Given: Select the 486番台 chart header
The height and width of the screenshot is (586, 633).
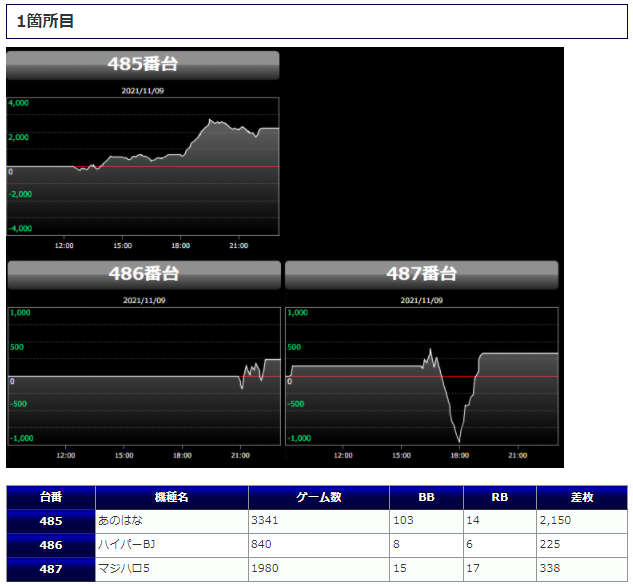Looking at the screenshot, I should [x=144, y=275].
